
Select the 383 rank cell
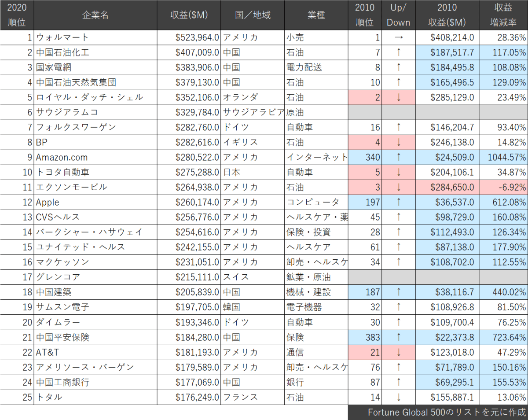(365, 337)
